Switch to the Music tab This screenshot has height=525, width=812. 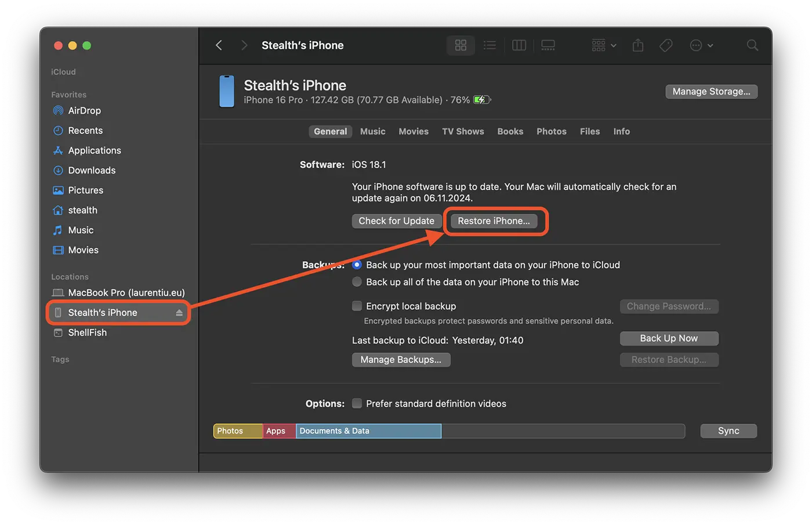[x=372, y=132]
